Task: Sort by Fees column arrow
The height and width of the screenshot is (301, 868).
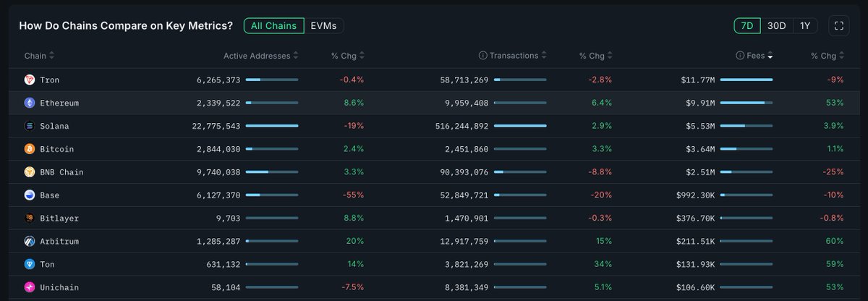Action: 770,56
